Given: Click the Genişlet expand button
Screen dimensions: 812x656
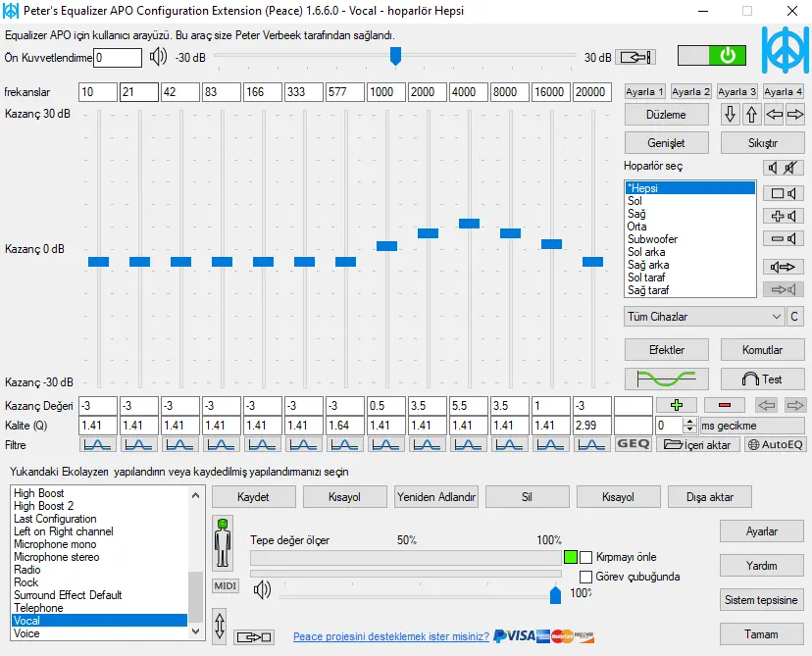Looking at the screenshot, I should (x=666, y=143).
